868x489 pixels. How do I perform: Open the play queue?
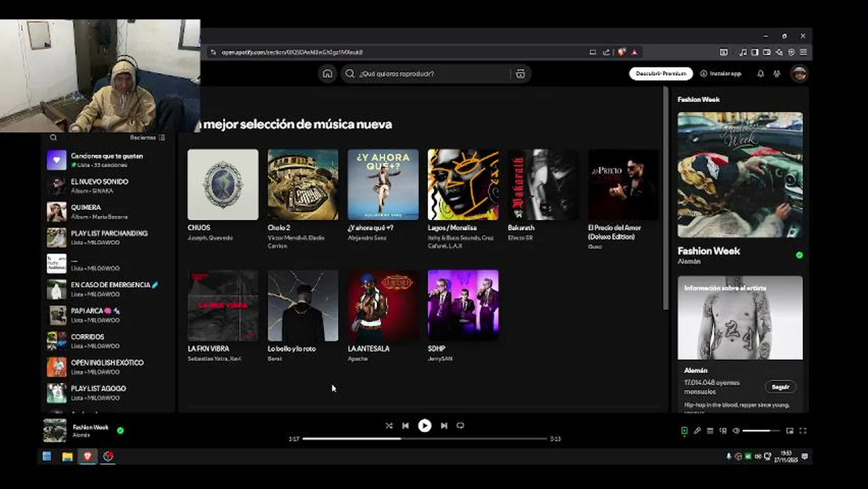pos(710,431)
